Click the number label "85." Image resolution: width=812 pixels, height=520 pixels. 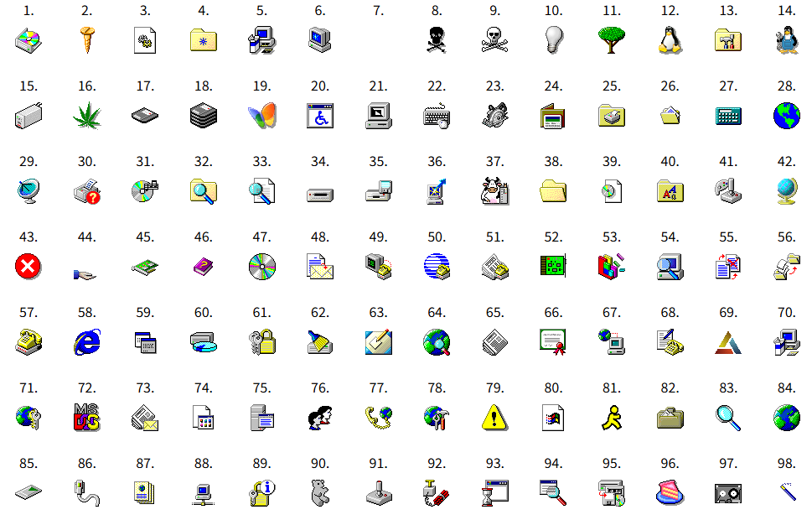[x=28, y=463]
